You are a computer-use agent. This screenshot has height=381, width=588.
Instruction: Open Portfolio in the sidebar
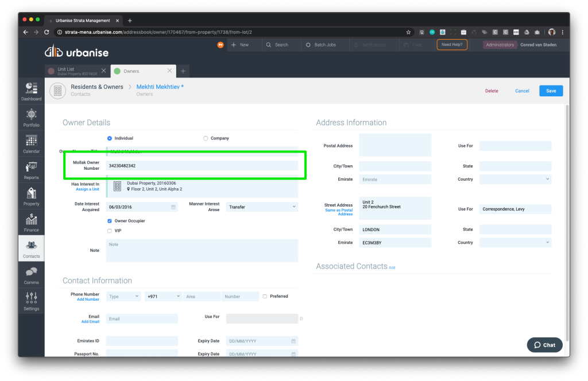(x=32, y=116)
